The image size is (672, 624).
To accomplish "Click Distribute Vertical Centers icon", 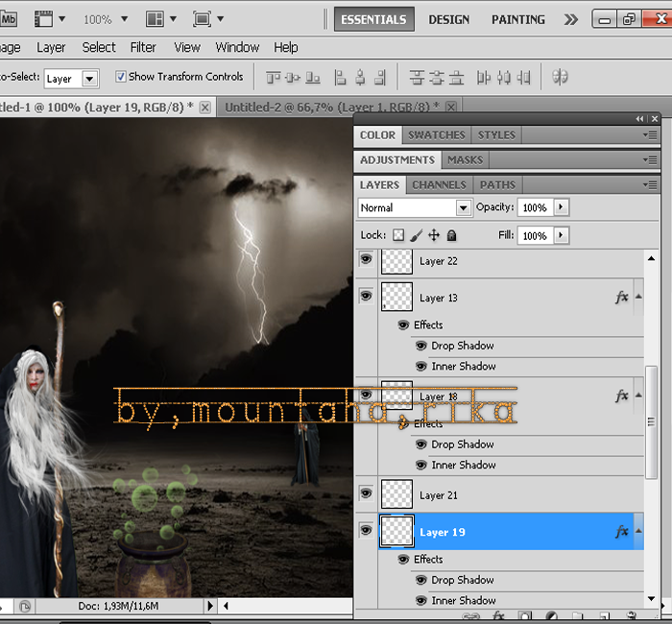I will coord(437,78).
